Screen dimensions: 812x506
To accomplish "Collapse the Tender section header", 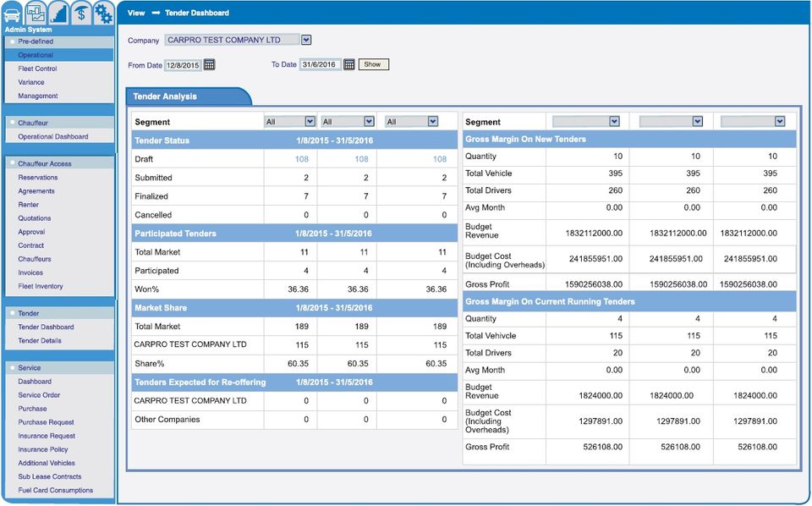I will tap(59, 313).
